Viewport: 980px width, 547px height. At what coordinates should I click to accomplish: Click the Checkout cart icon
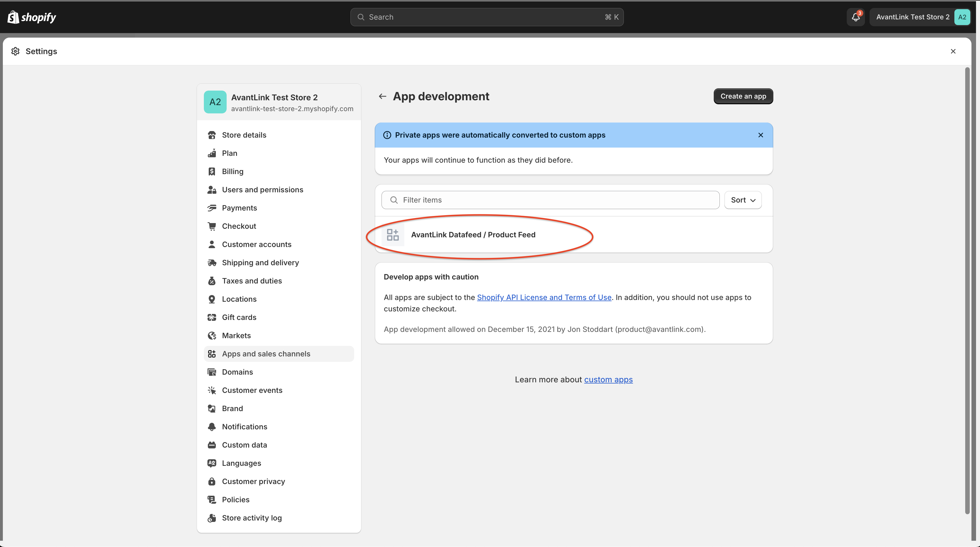(212, 226)
